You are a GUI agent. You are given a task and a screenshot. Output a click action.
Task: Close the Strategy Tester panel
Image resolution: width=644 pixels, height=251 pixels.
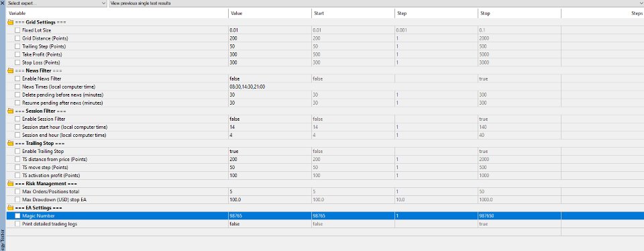click(x=3, y=3)
